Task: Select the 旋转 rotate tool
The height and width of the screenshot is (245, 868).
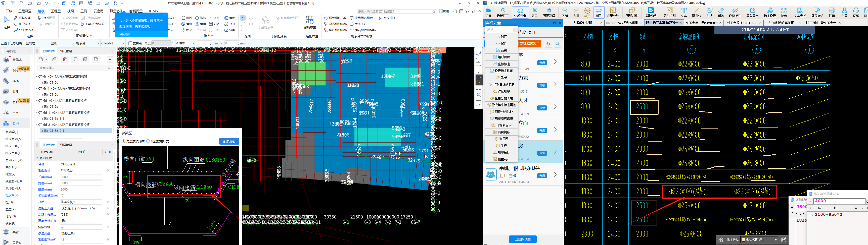Action: coord(201,18)
